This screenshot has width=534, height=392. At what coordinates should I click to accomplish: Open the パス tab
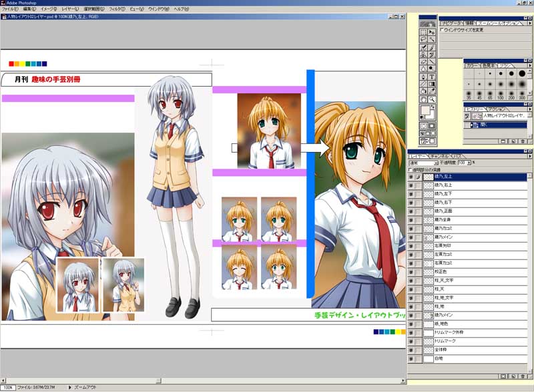[458, 156]
